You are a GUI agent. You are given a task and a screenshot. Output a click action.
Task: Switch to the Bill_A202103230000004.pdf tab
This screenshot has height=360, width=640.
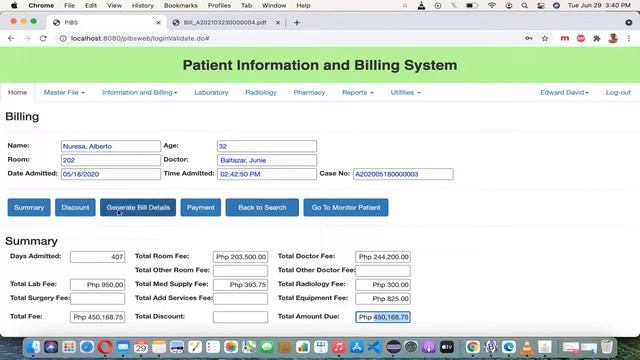click(224, 22)
